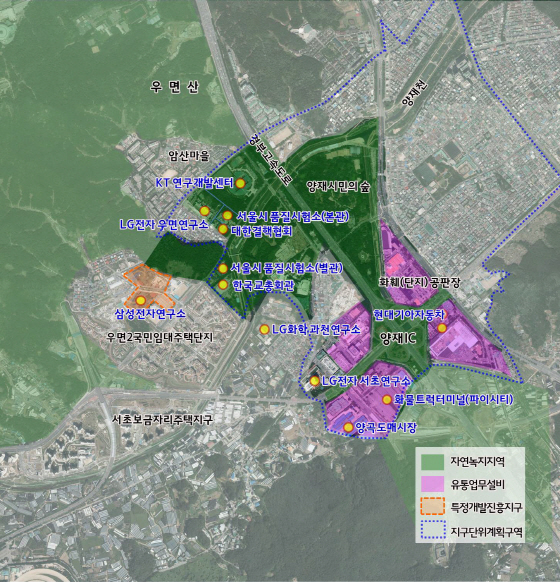Click the 서울시 품질시험소(본관) marker
The height and width of the screenshot is (582, 560).
coord(227,215)
